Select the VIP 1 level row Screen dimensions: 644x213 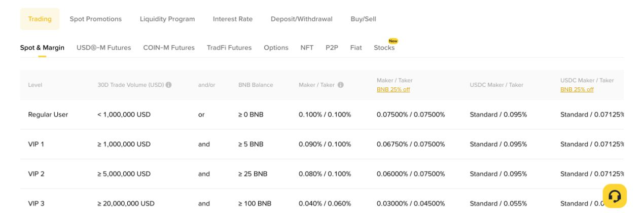click(322, 144)
